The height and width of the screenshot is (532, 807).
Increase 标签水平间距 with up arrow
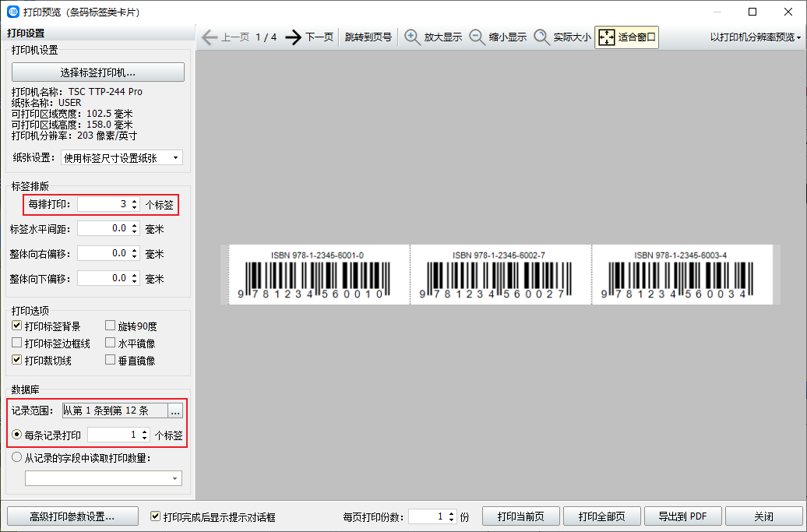click(134, 225)
